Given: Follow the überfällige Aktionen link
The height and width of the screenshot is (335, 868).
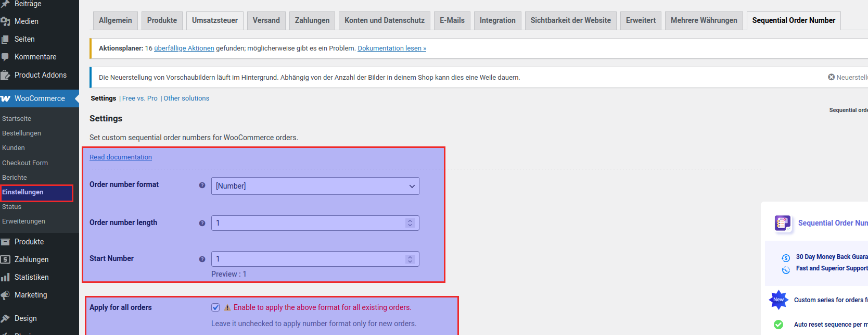Looking at the screenshot, I should click(184, 48).
